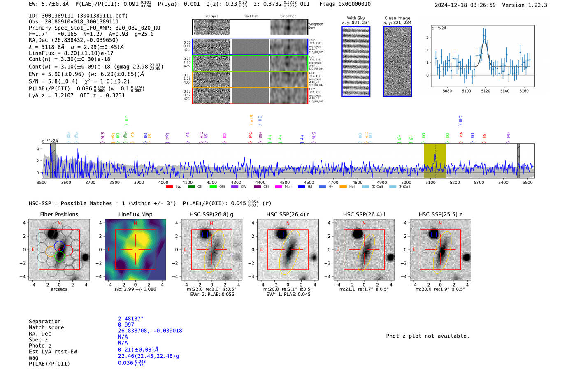Click the yellow highlighted band in the spectrum

click(x=435, y=161)
